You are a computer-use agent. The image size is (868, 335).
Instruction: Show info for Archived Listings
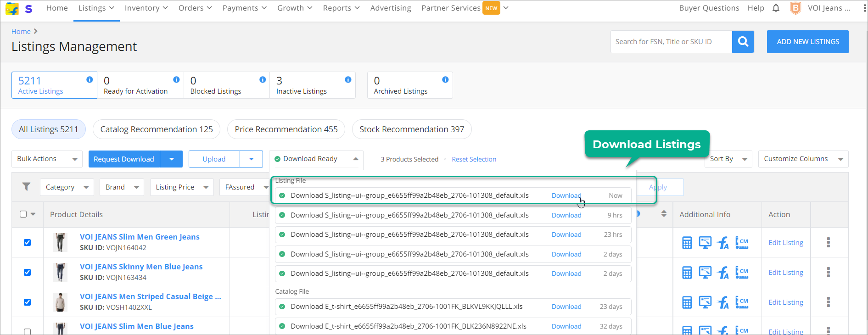445,79
